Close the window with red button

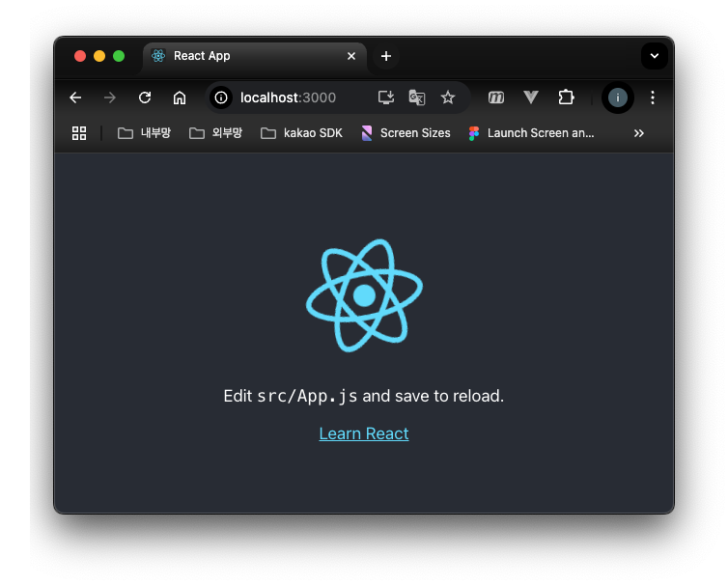[80, 56]
